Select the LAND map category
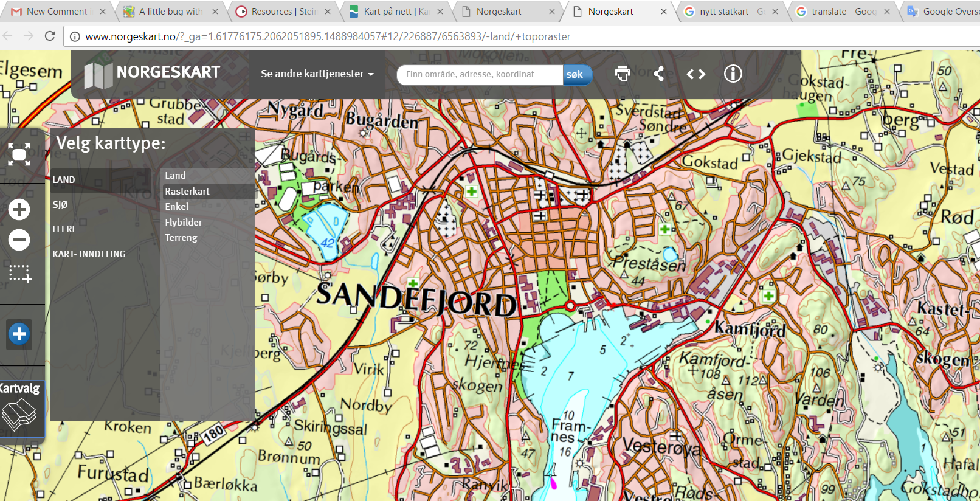Image resolution: width=980 pixels, height=501 pixels. (64, 180)
